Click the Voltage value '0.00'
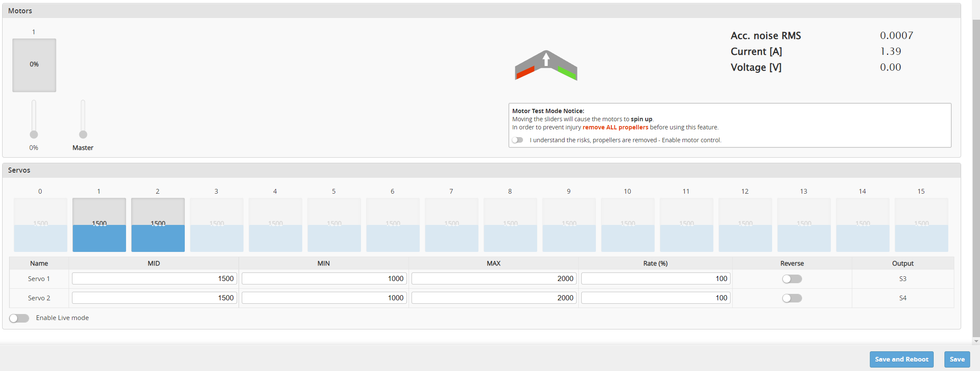Screen dimensions: 980x371 click(x=890, y=67)
